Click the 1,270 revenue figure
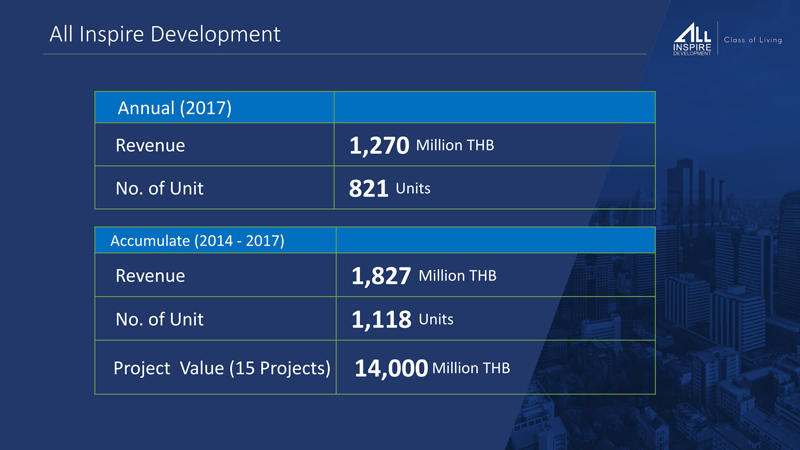Screen dimensions: 800x450 tap(379, 147)
